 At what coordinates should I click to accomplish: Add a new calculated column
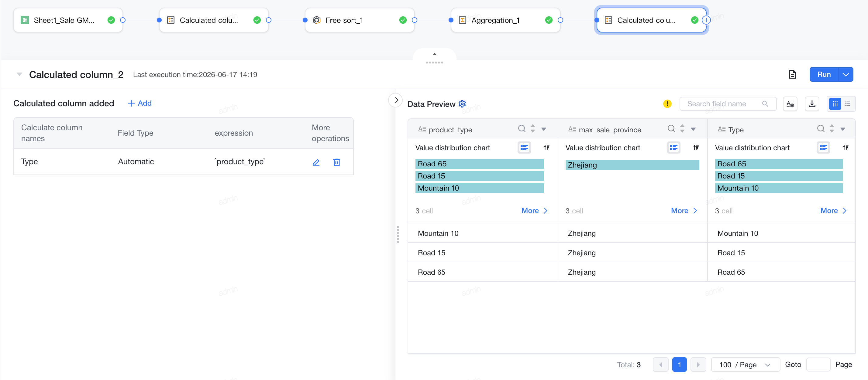[139, 103]
